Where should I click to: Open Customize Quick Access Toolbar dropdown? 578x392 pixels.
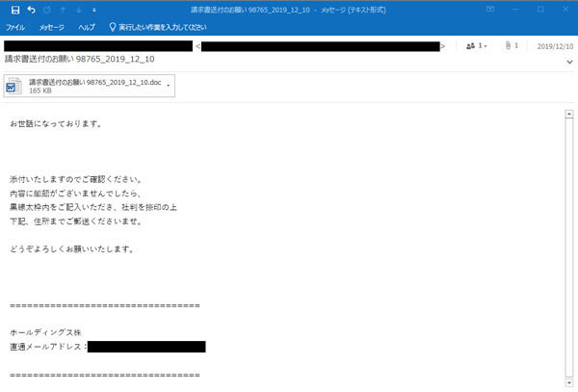coord(94,11)
